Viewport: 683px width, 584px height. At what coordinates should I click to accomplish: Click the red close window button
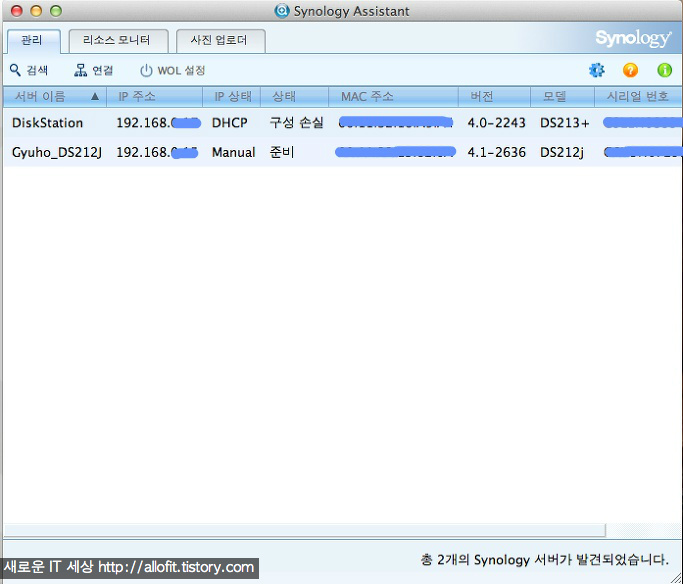[17, 11]
